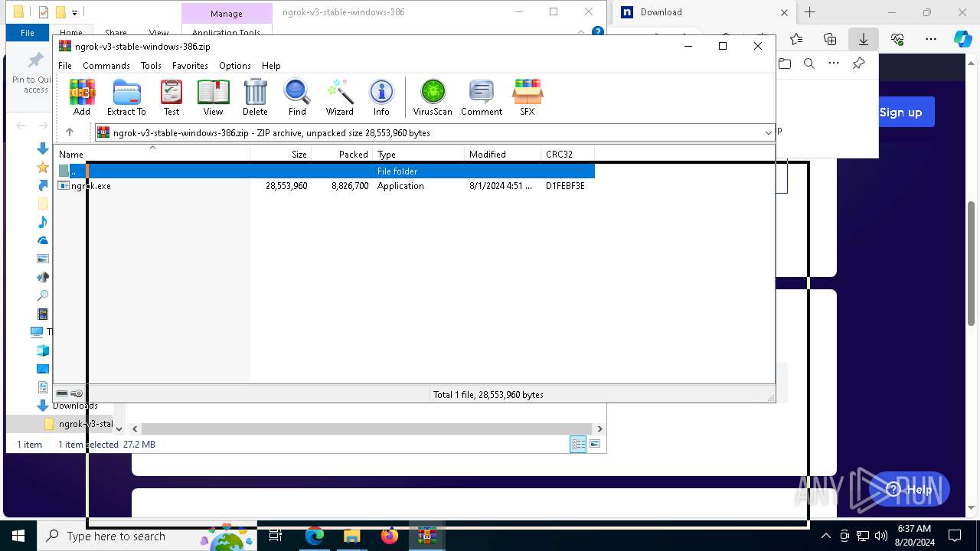Click the disk/key icon in WinRAR status bar

coord(69,393)
